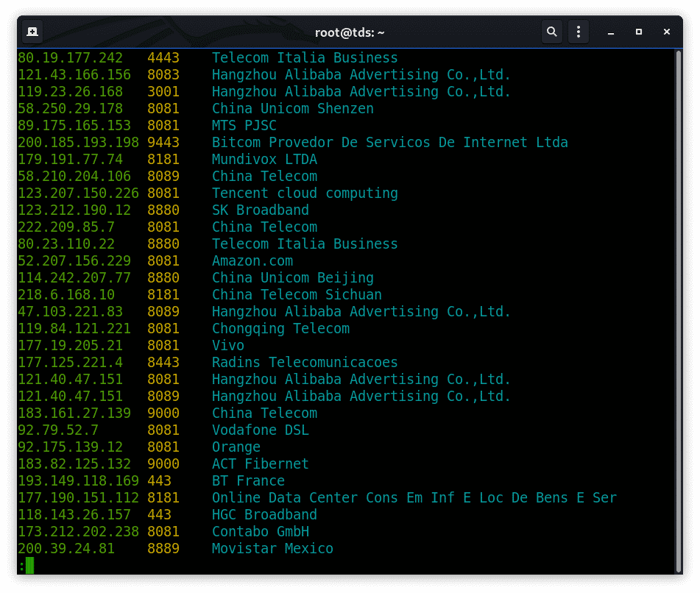Click the terminal vertical scrollbar
The height and width of the screenshot is (593, 700).
679,311
